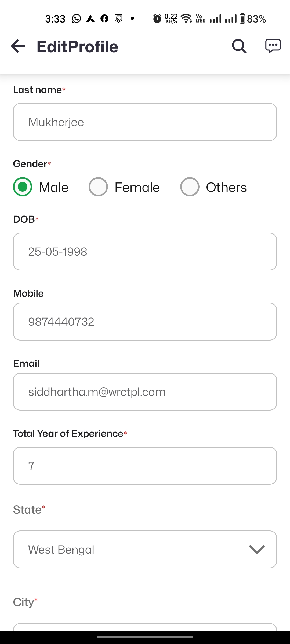Click the Email input field
This screenshot has width=290, height=644.
(x=145, y=392)
